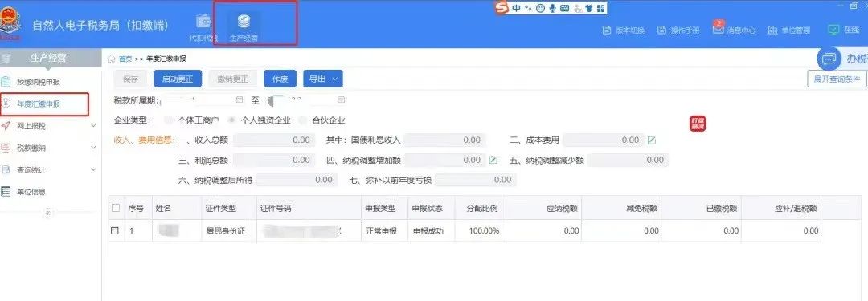Click the Sogou microphone voice input icon
Image resolution: width=868 pixels, height=301 pixels.
(552, 8)
